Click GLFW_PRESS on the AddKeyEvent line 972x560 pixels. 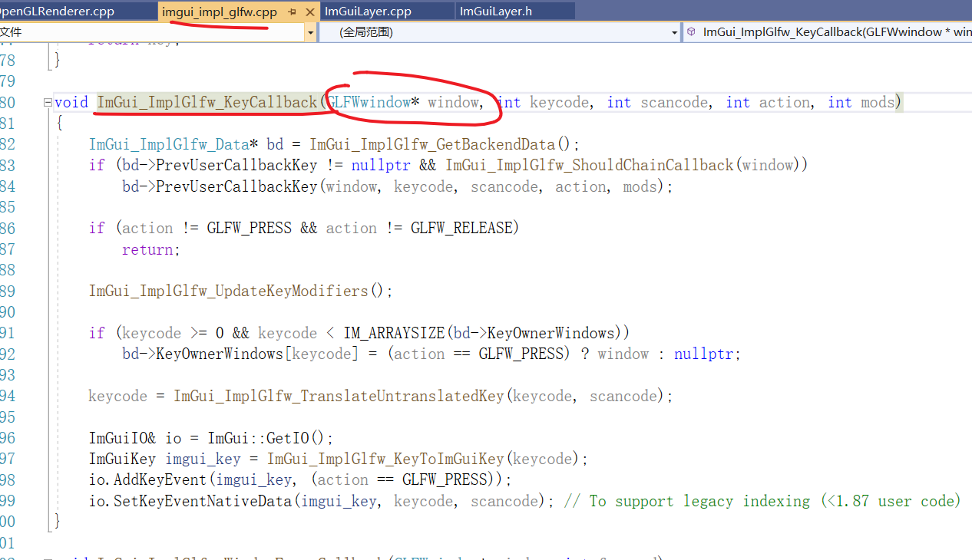445,479
